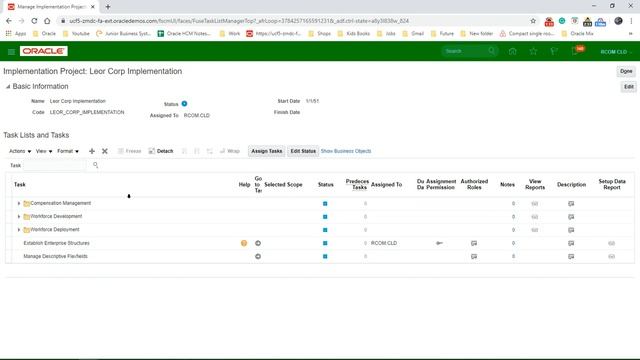Open description for Workforce Deployment
Image resolution: width=640 pixels, height=360 pixels.
click(x=571, y=230)
